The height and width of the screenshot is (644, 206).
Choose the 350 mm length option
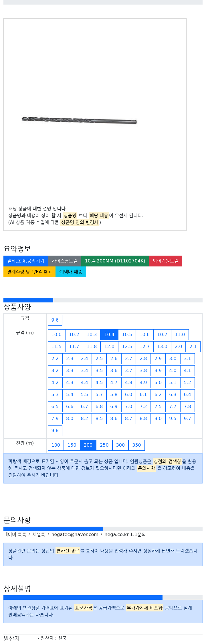click(136, 445)
